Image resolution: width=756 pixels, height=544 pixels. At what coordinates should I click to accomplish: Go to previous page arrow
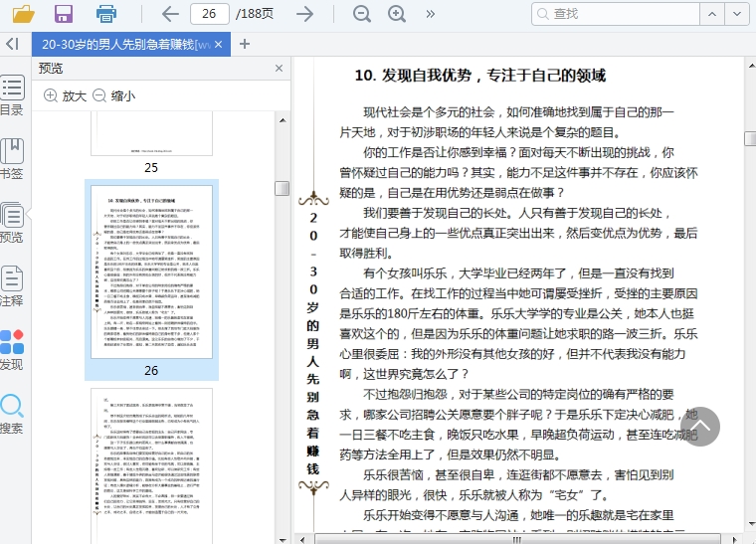click(x=170, y=14)
